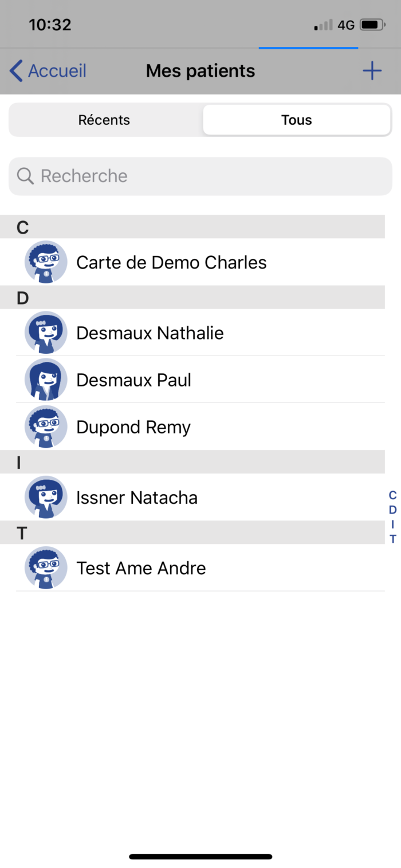Tap Dupond Remy's avatar icon
Viewport: 401px width, 868px height.
pos(46,427)
